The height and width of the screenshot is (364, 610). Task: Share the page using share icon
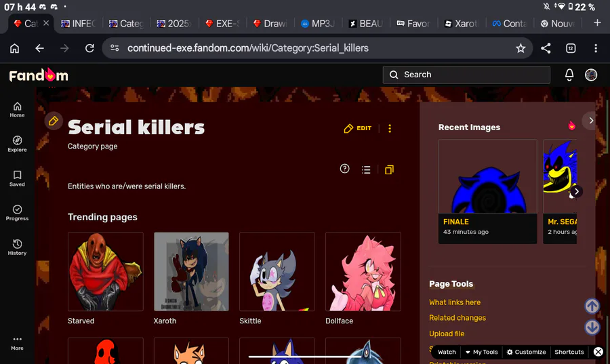pos(546,48)
